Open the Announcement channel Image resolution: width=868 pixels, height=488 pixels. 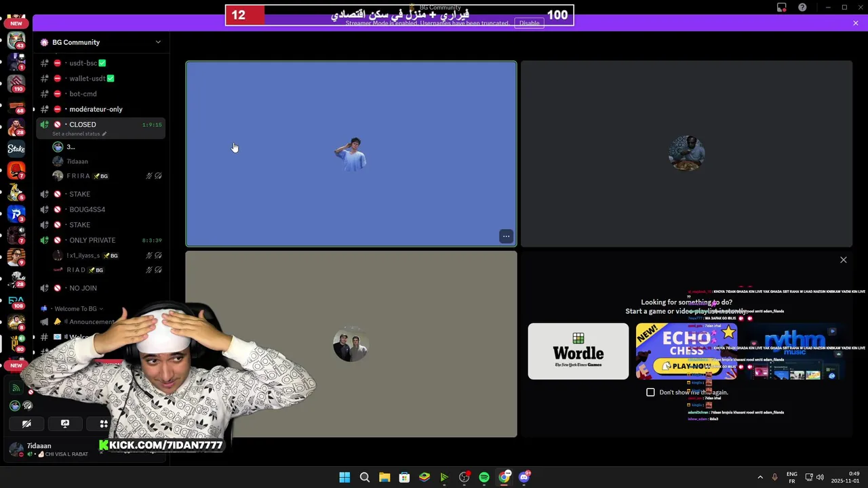[x=78, y=322]
